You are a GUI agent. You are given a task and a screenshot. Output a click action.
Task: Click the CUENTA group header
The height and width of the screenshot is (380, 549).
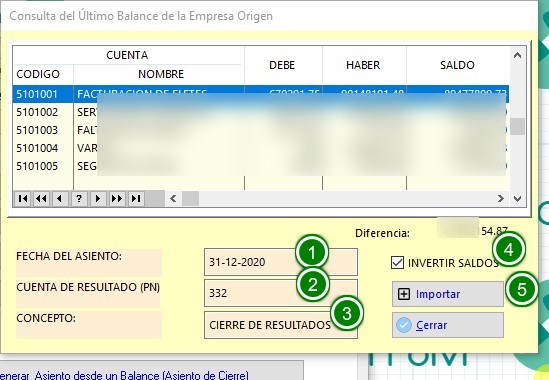127,55
